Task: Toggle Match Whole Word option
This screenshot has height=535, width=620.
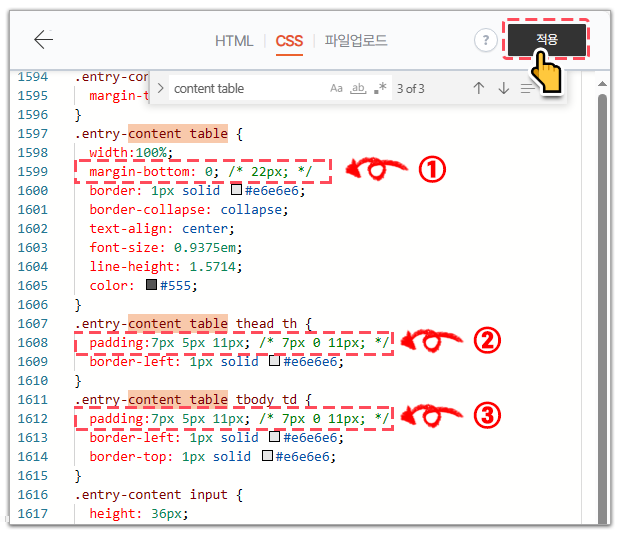Action: coord(358,88)
